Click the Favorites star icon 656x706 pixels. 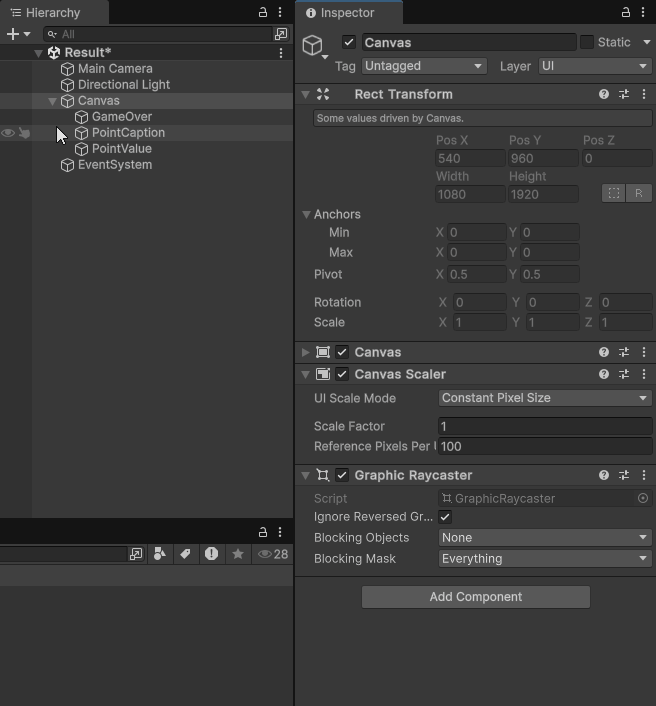(237, 554)
